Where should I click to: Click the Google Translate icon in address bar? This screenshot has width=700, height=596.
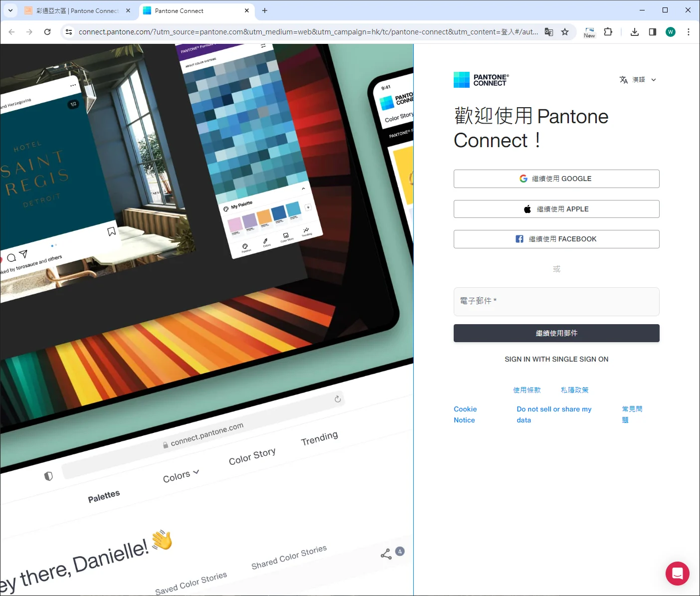[x=549, y=32]
